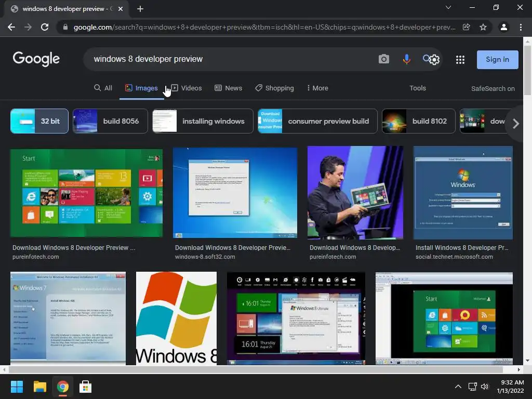Close the windows 8 developer preview tab
The image size is (532, 399).
tap(121, 9)
